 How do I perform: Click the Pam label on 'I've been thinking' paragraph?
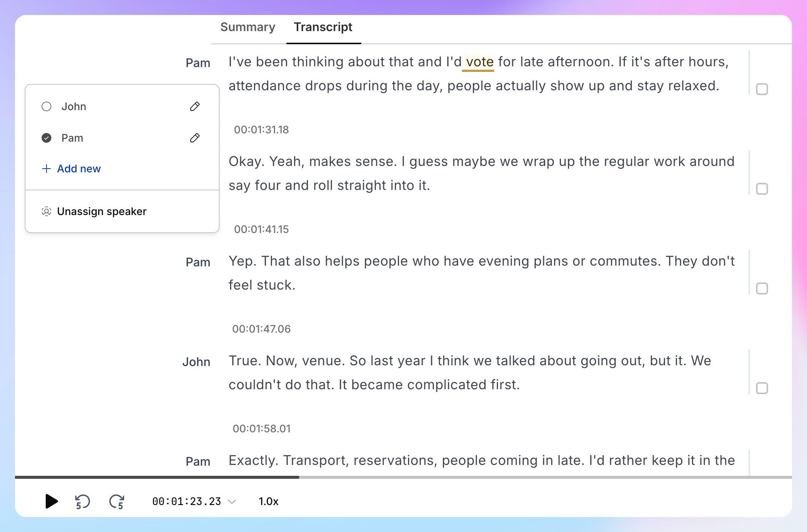pos(198,63)
